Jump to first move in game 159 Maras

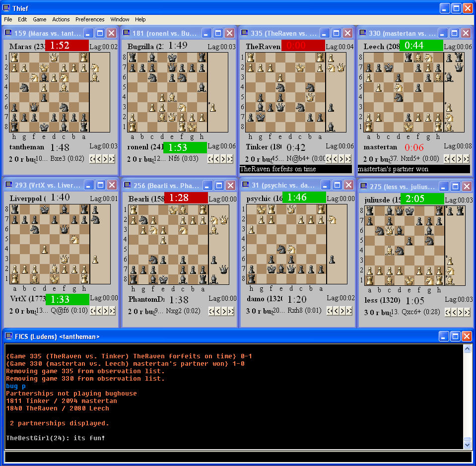pos(93,159)
